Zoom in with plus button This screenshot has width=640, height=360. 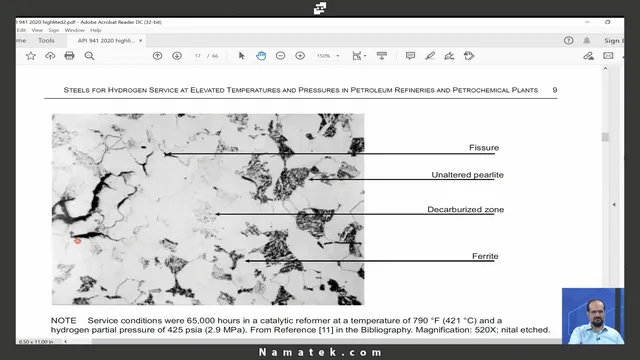point(300,56)
